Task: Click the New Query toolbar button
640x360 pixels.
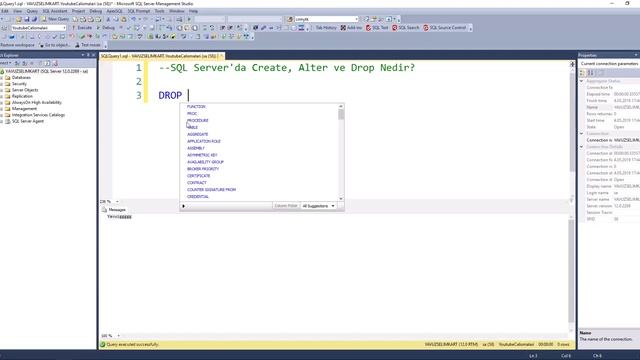Action: coord(56,19)
